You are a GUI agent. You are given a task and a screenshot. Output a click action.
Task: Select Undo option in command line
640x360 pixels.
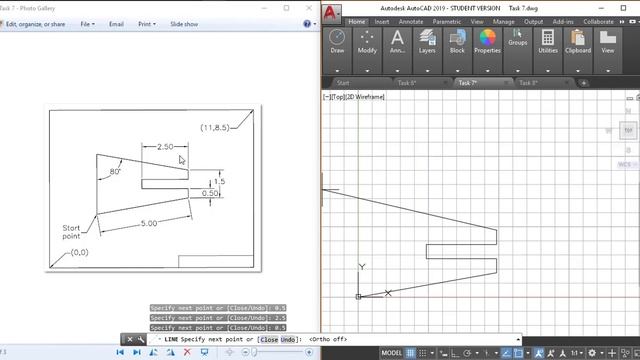288,340
